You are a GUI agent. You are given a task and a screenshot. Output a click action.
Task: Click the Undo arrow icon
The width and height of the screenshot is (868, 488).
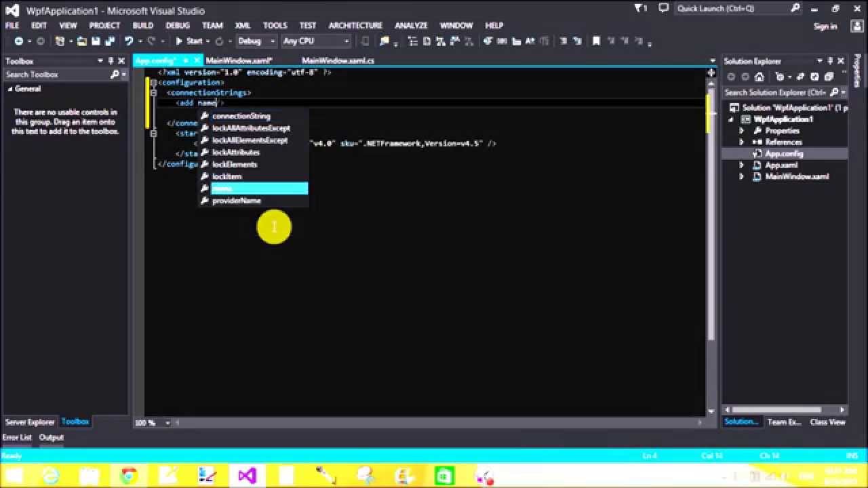click(129, 41)
